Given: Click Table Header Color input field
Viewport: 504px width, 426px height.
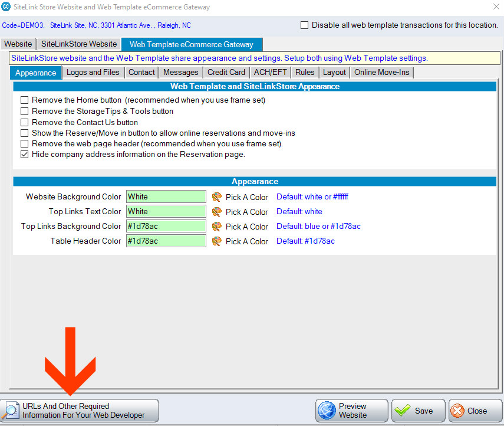Looking at the screenshot, I should pos(166,241).
